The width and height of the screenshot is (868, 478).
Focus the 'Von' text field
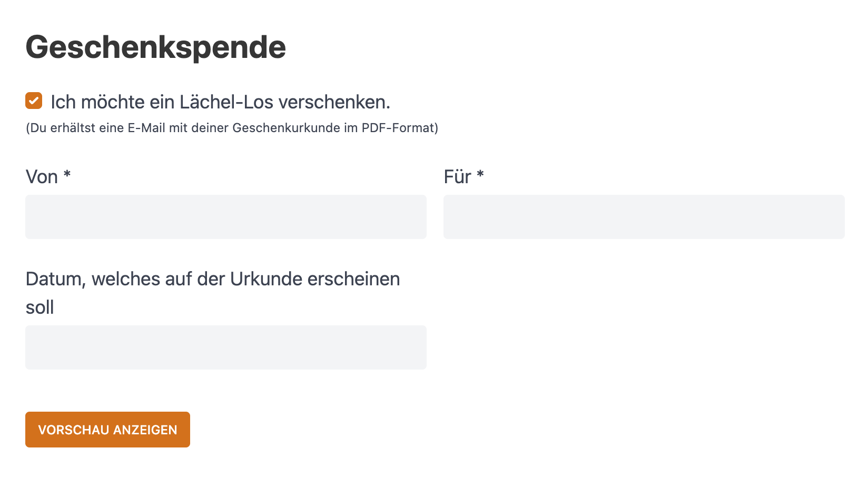click(226, 217)
